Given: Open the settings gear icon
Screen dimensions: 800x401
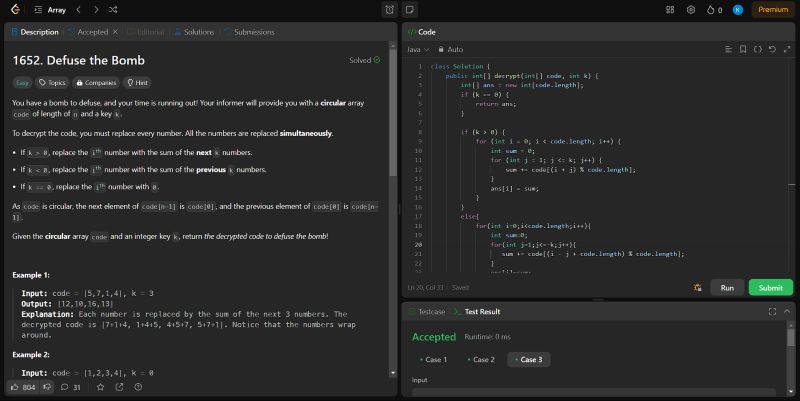Looking at the screenshot, I should point(690,9).
